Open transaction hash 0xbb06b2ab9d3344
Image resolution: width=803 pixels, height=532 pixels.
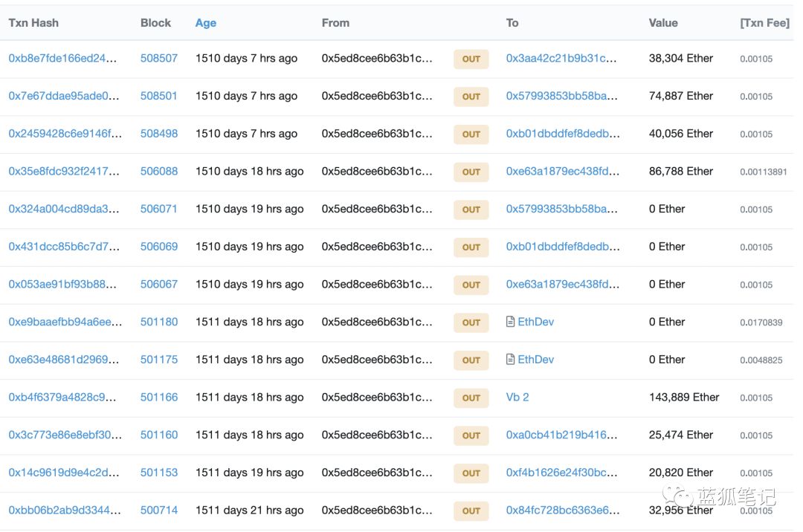pos(63,510)
